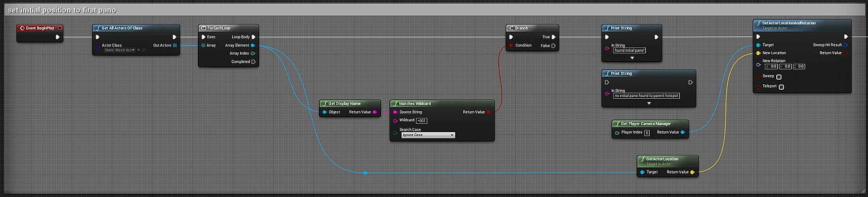Select the Get All Actors Of Class node title
This screenshot has width=868, height=197.
tap(122, 28)
